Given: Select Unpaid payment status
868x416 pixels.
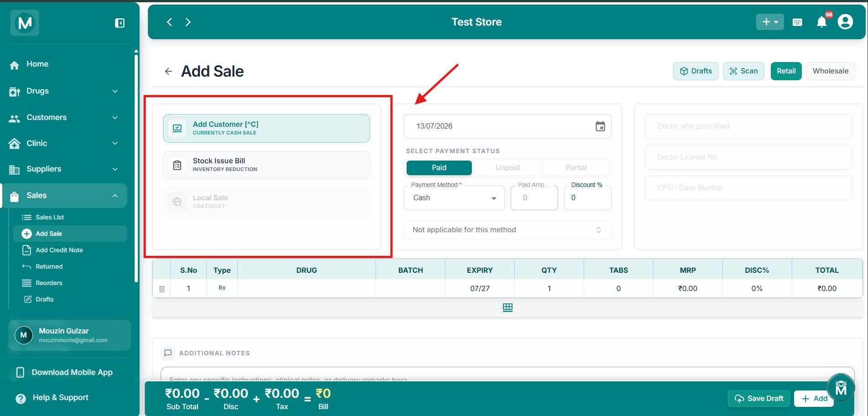Looking at the screenshot, I should click(507, 168).
